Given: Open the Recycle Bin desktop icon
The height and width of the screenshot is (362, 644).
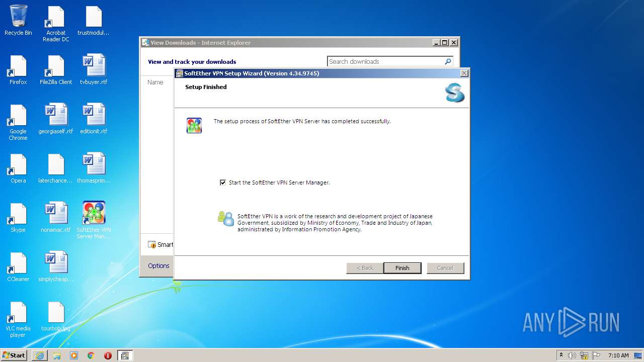Looking at the screenshot, I should click(x=18, y=20).
